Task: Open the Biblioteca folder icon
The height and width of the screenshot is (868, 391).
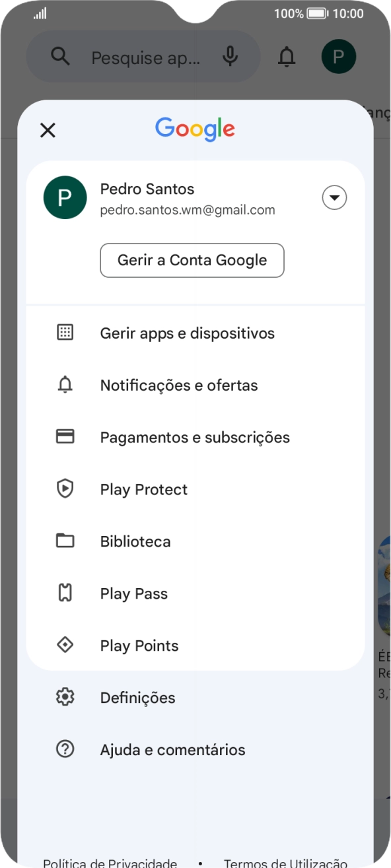Action: (65, 540)
